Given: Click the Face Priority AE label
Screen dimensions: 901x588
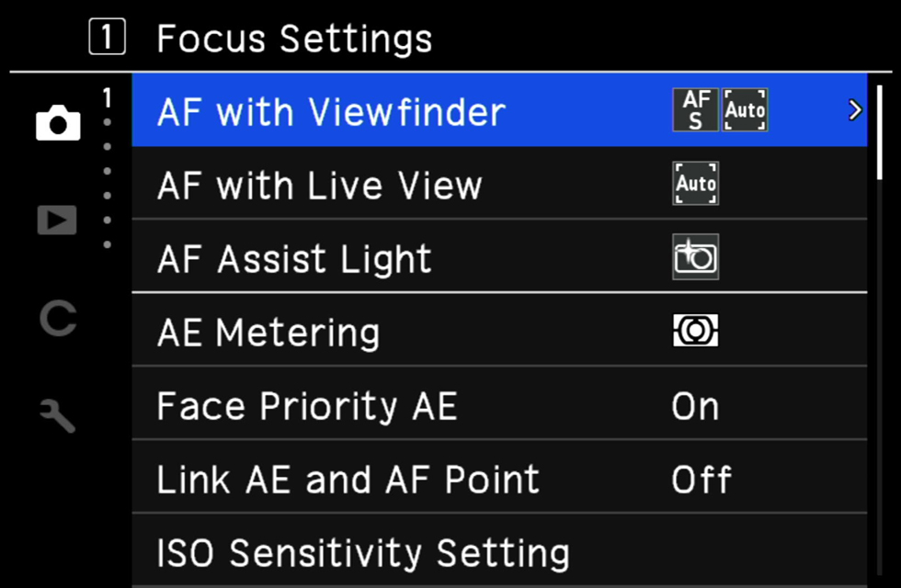Looking at the screenshot, I should click(x=307, y=406).
